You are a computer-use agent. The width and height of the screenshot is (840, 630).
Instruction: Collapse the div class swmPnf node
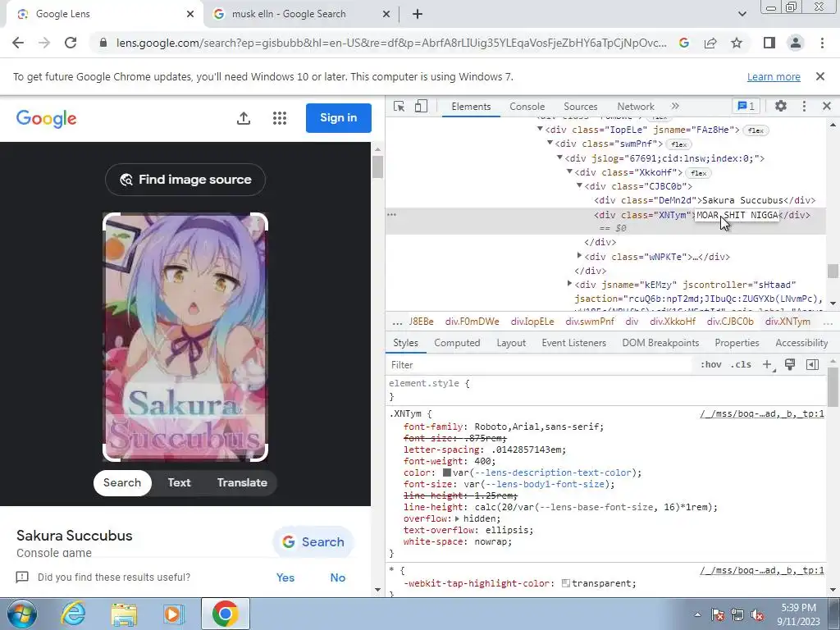pyautogui.click(x=550, y=143)
